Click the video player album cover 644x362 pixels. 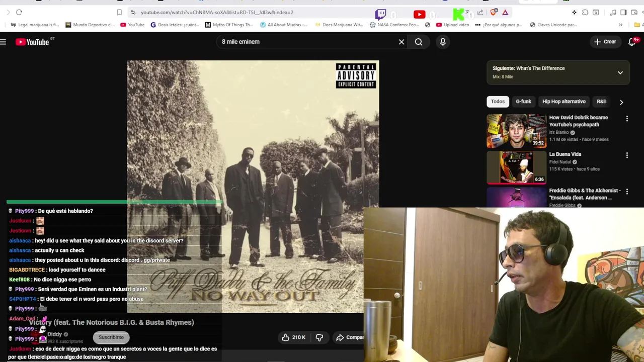click(253, 186)
